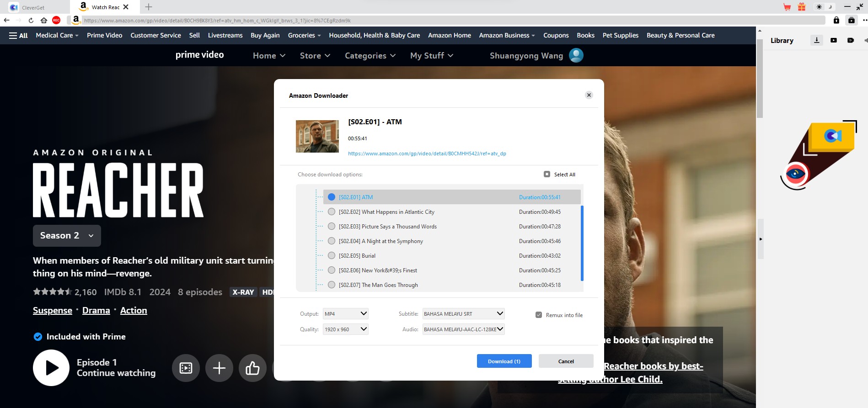Image resolution: width=868 pixels, height=408 pixels.
Task: Open the video library stack icon
Action: coord(852,20)
